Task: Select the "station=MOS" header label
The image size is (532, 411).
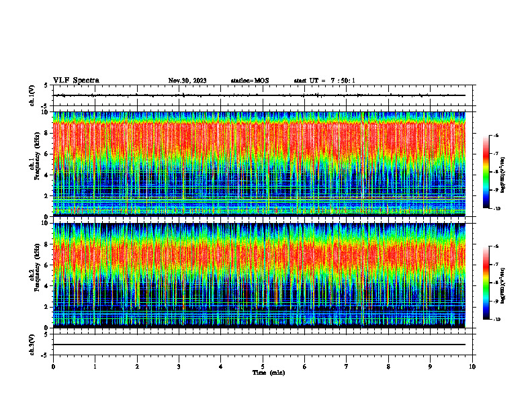Action: 250,81
